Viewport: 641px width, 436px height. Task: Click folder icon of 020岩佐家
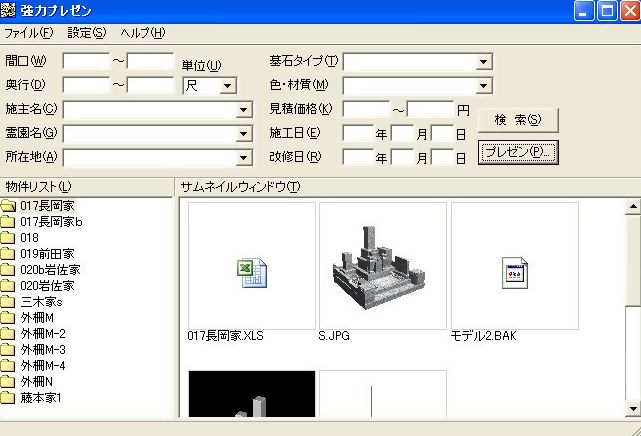point(8,286)
